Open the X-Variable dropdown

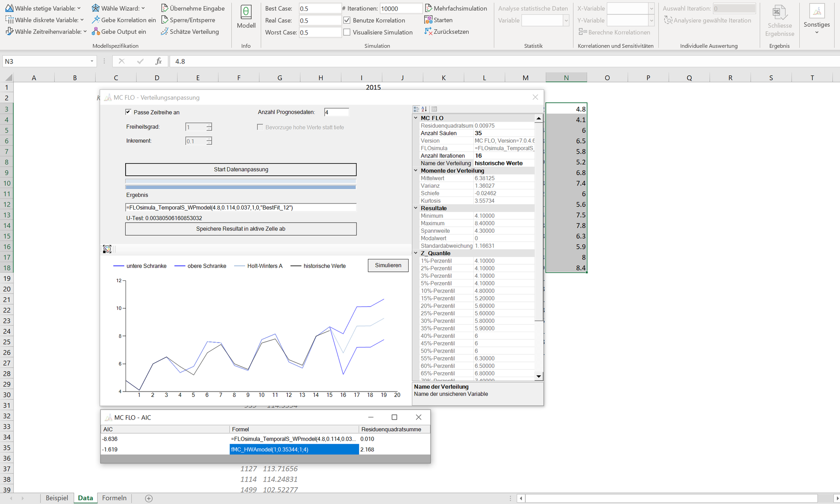coord(651,8)
